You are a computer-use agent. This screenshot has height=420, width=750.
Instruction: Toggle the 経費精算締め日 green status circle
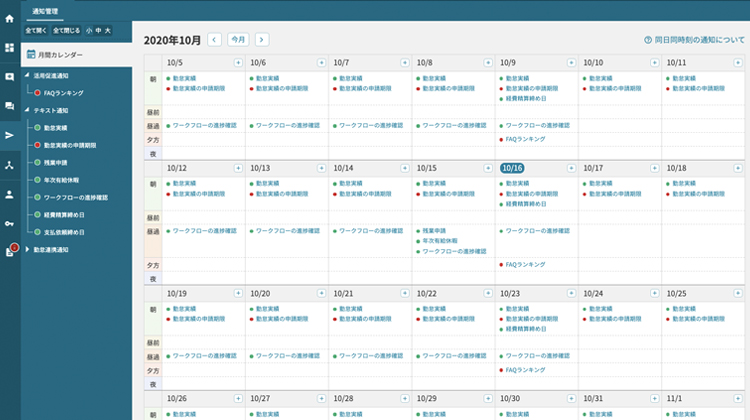point(37,215)
